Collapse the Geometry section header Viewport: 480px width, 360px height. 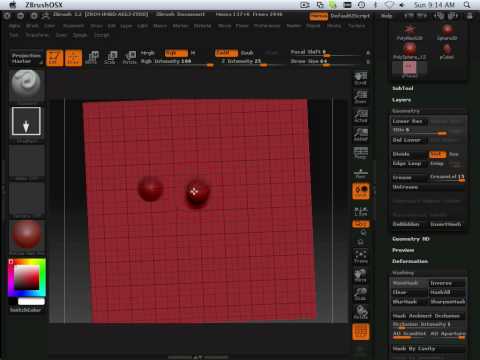(x=406, y=111)
